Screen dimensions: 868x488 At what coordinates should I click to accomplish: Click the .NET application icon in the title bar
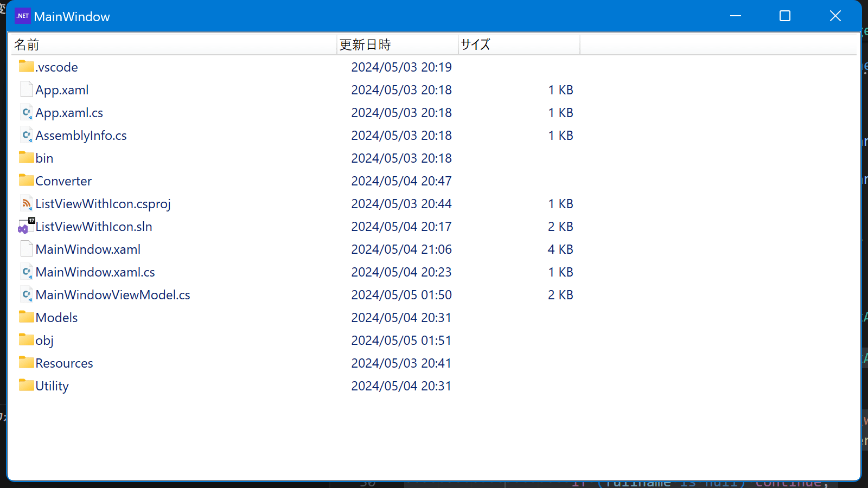coord(22,16)
